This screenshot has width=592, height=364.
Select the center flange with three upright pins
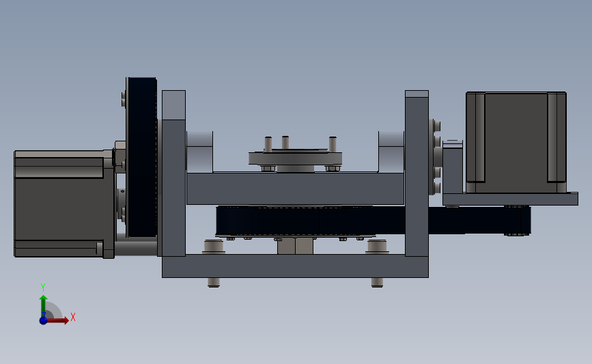[295, 156]
